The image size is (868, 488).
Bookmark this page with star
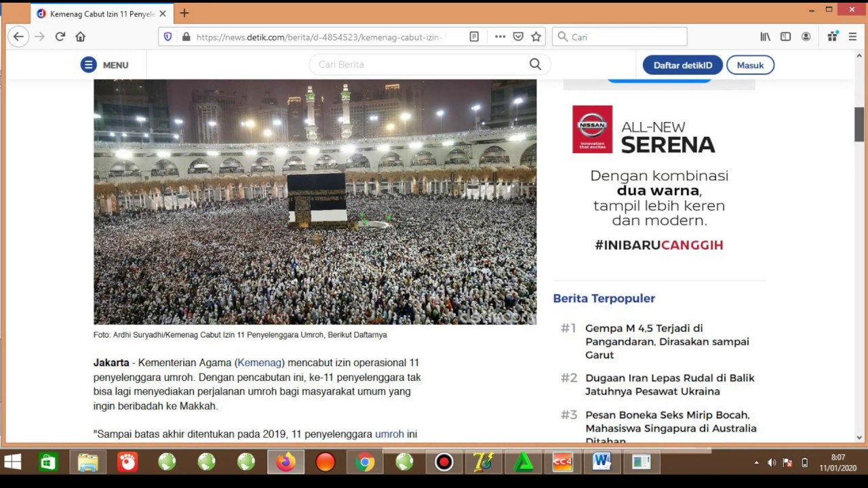pyautogui.click(x=536, y=37)
